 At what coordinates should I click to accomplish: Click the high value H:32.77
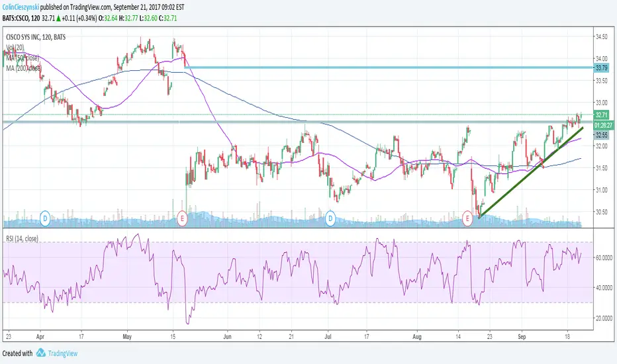[128, 18]
